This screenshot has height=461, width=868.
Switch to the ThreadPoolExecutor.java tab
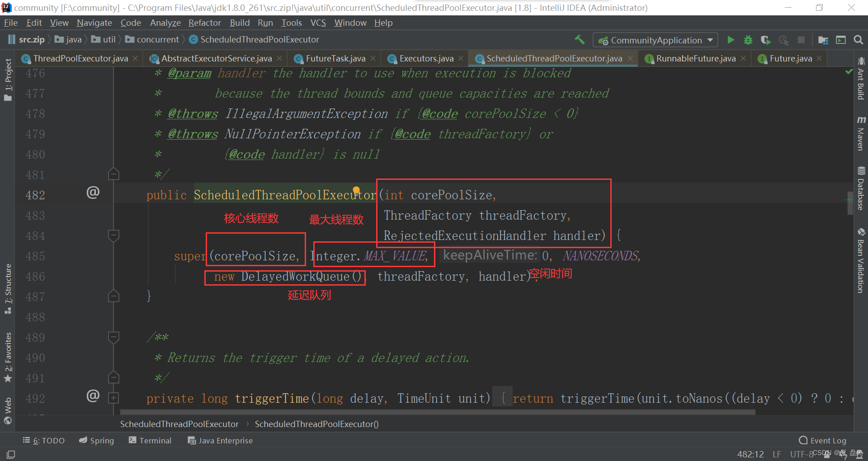point(80,58)
